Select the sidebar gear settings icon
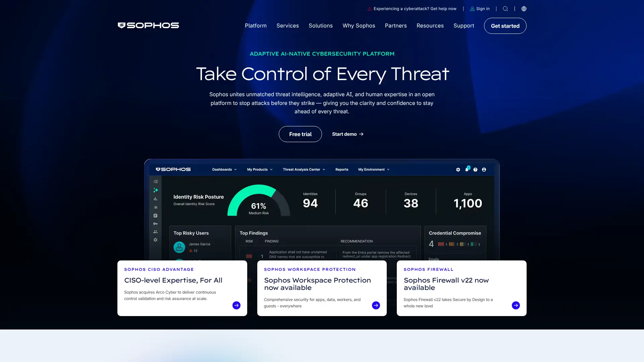This screenshot has height=362, width=644. [155, 240]
